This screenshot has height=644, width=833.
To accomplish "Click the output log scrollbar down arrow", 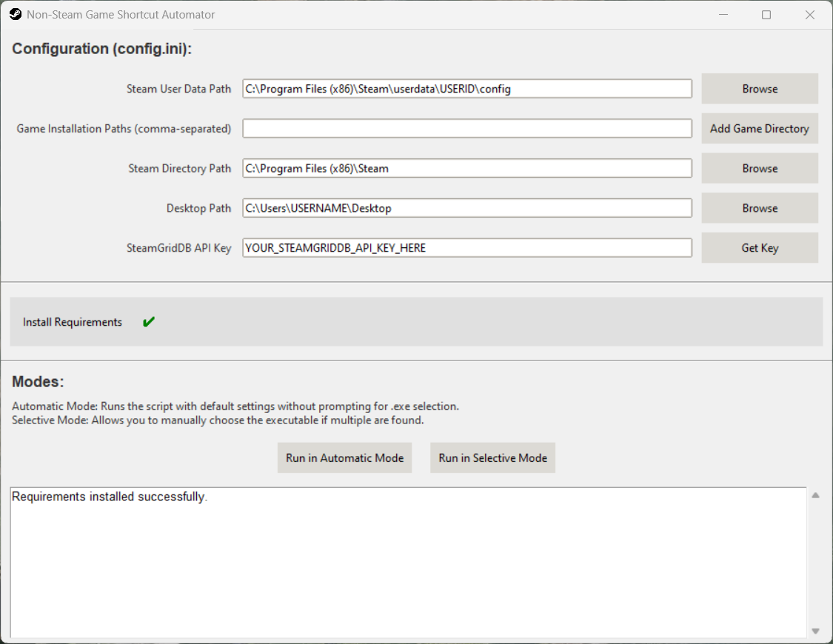I will (815, 631).
